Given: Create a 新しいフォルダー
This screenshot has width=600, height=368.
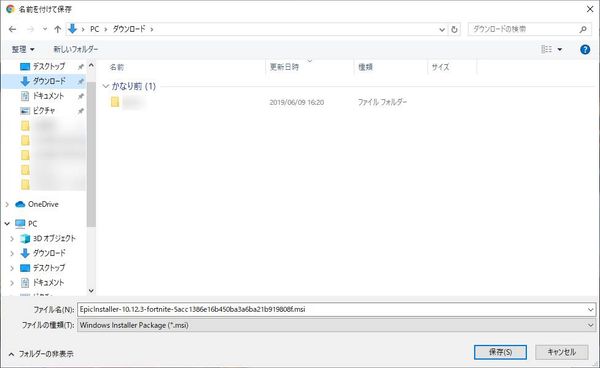Looking at the screenshot, I should click(x=76, y=49).
